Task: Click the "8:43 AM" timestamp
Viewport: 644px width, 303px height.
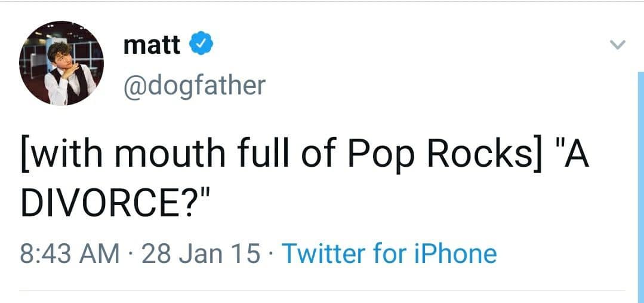Action: coord(69,253)
